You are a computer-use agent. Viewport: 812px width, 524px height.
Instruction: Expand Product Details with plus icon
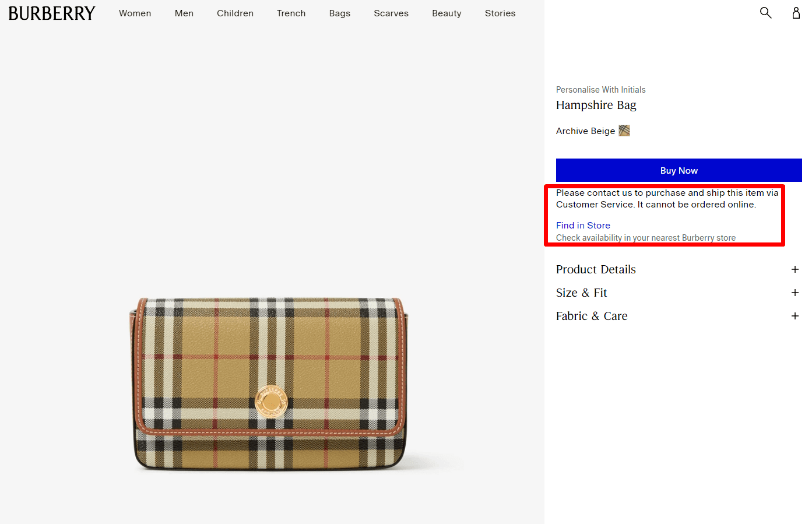click(x=795, y=269)
